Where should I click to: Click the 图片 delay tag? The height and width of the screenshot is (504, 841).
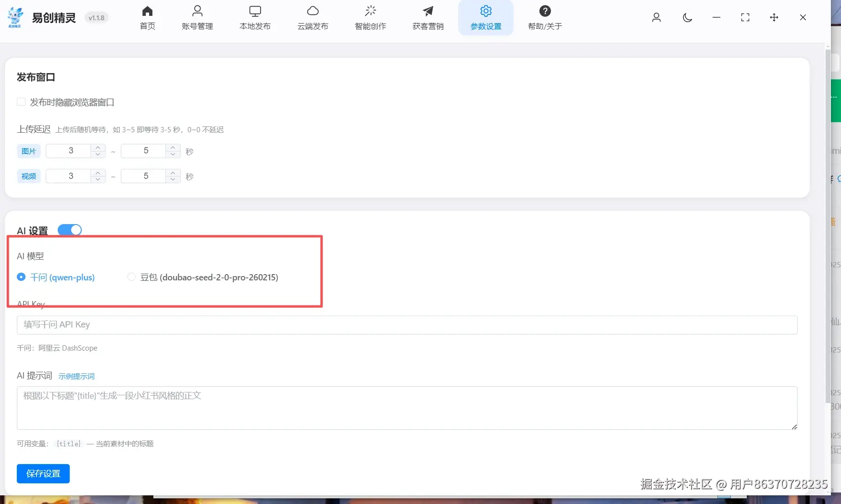(29, 151)
